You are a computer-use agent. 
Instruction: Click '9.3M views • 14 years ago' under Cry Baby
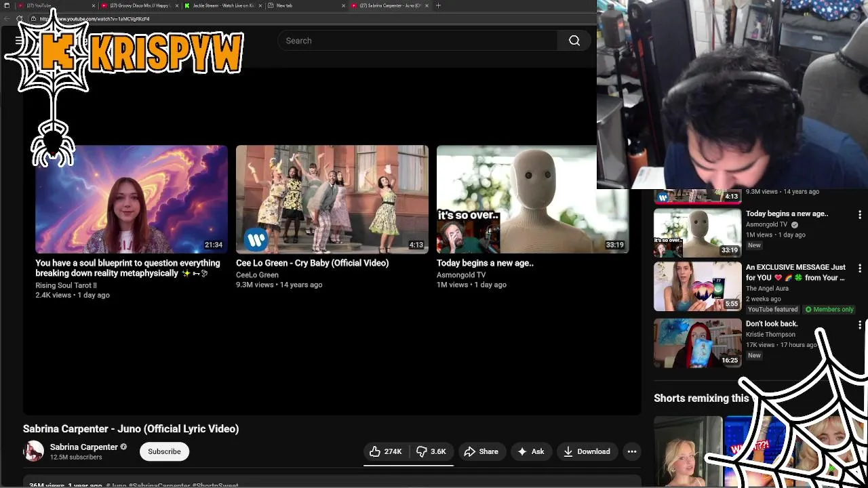pyautogui.click(x=279, y=285)
